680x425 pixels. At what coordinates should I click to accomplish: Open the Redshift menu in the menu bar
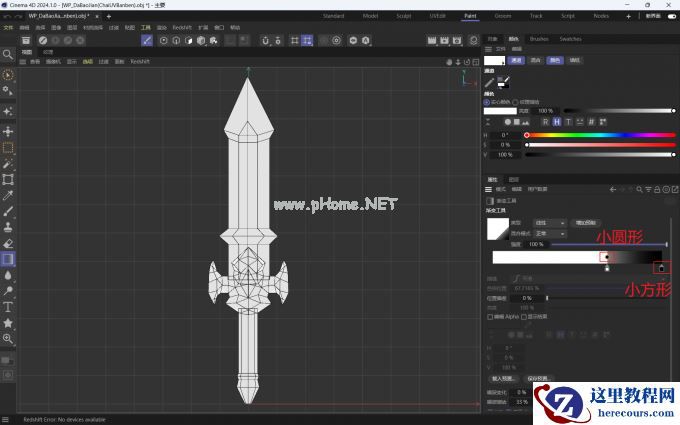pos(182,27)
